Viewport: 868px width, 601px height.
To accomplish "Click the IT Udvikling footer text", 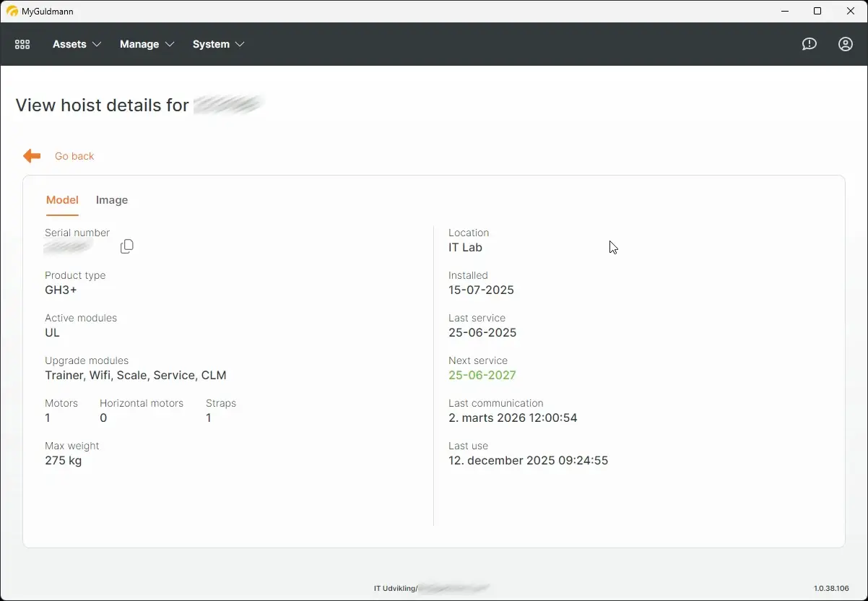I will [395, 589].
